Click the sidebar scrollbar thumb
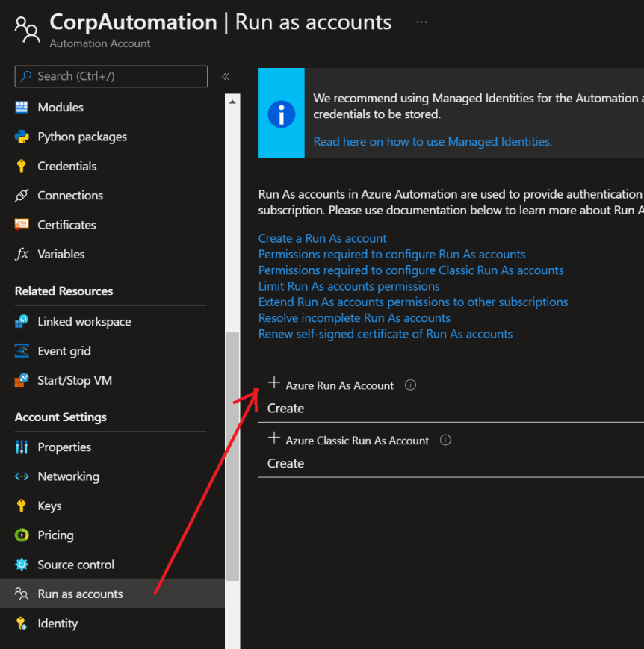 (x=232, y=456)
